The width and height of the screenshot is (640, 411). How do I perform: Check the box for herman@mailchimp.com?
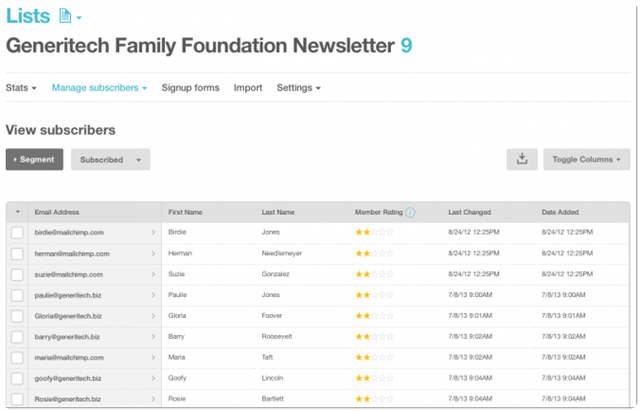(17, 254)
